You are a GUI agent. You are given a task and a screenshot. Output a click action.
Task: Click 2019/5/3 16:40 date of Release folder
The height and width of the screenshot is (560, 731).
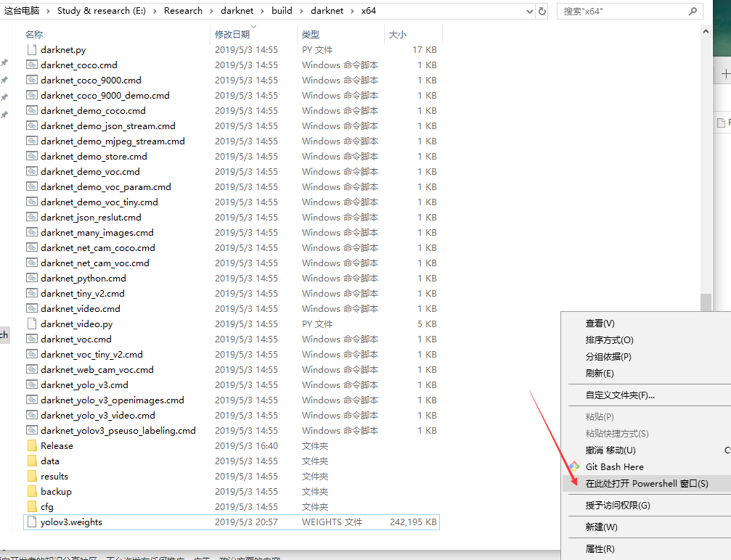[246, 446]
